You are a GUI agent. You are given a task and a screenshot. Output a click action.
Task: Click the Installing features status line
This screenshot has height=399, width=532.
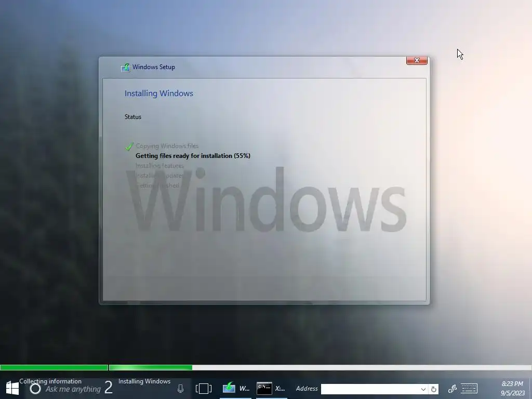[159, 166]
